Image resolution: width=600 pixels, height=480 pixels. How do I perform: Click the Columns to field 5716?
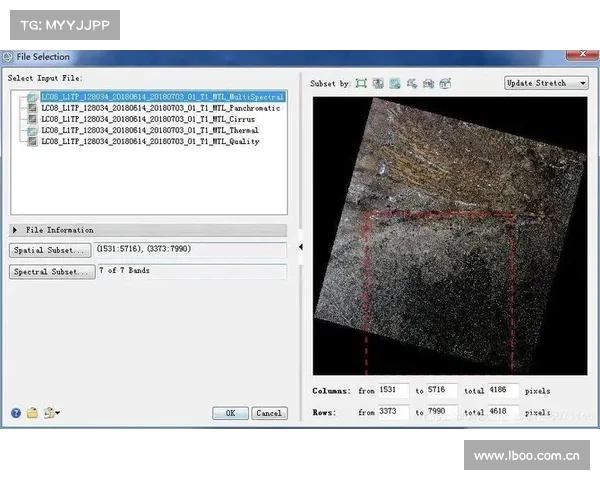442,390
